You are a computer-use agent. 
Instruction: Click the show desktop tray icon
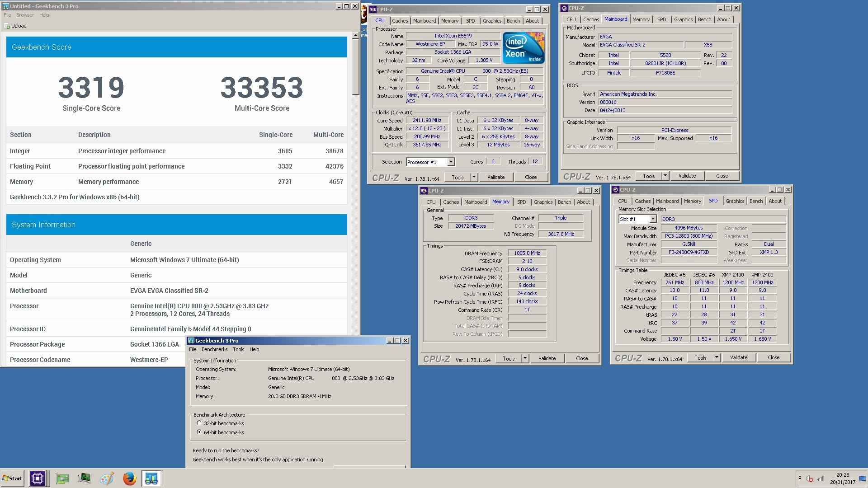tap(863, 479)
